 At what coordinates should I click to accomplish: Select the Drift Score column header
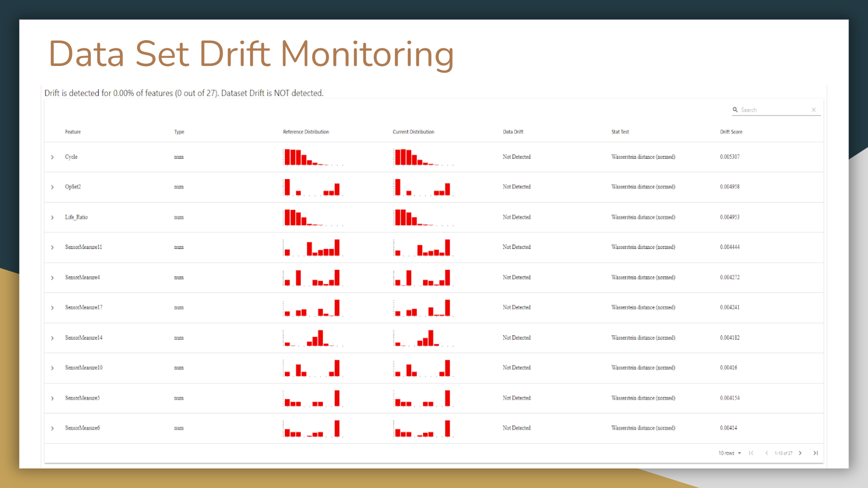point(731,131)
